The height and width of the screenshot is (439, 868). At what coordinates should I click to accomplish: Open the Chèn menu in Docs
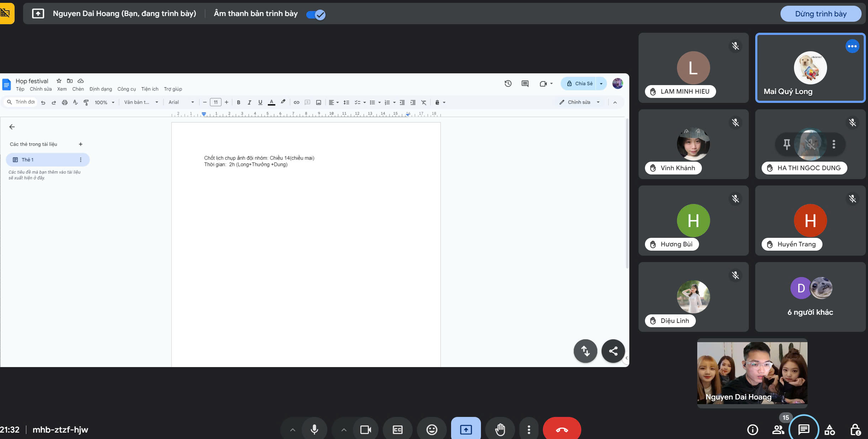click(78, 89)
